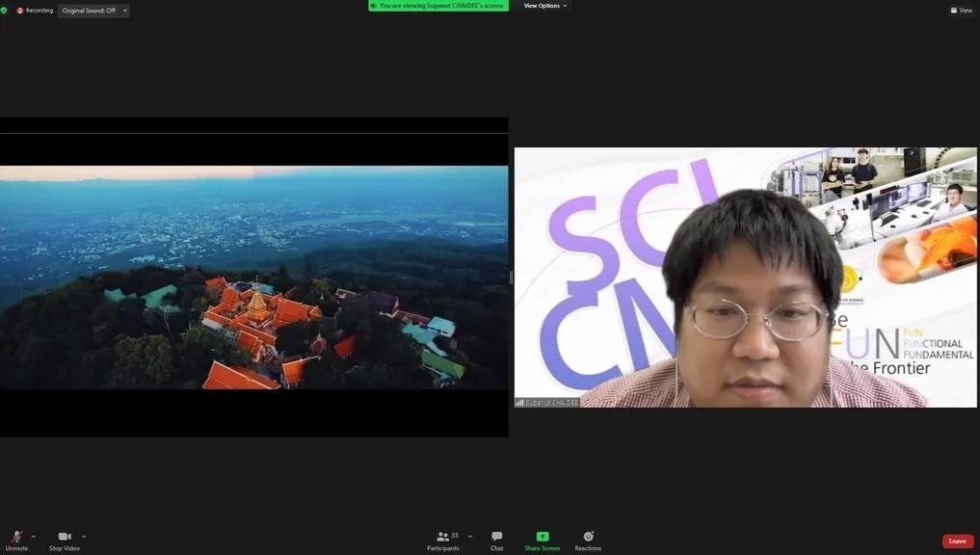980x555 pixels.
Task: Expand the arrow next to Participants
Action: (470, 537)
